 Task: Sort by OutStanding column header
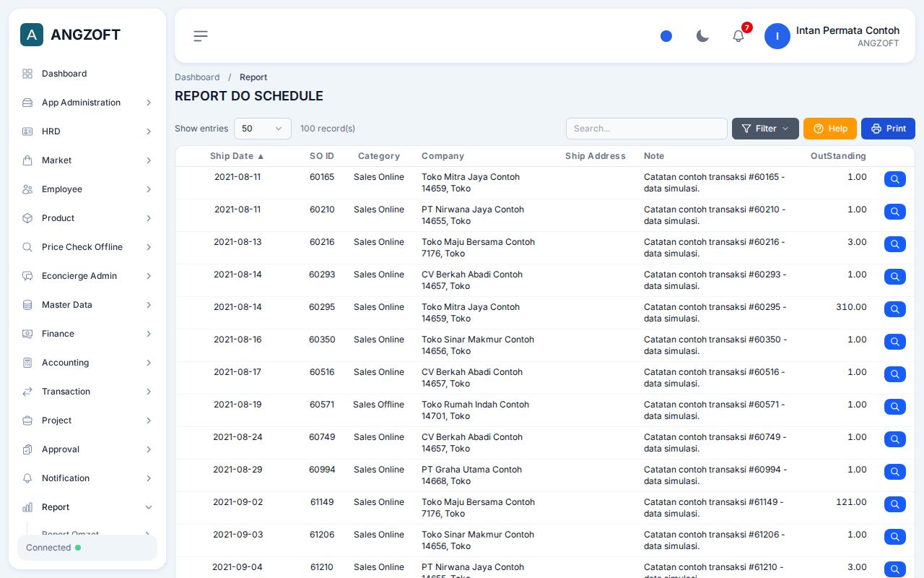click(x=838, y=156)
